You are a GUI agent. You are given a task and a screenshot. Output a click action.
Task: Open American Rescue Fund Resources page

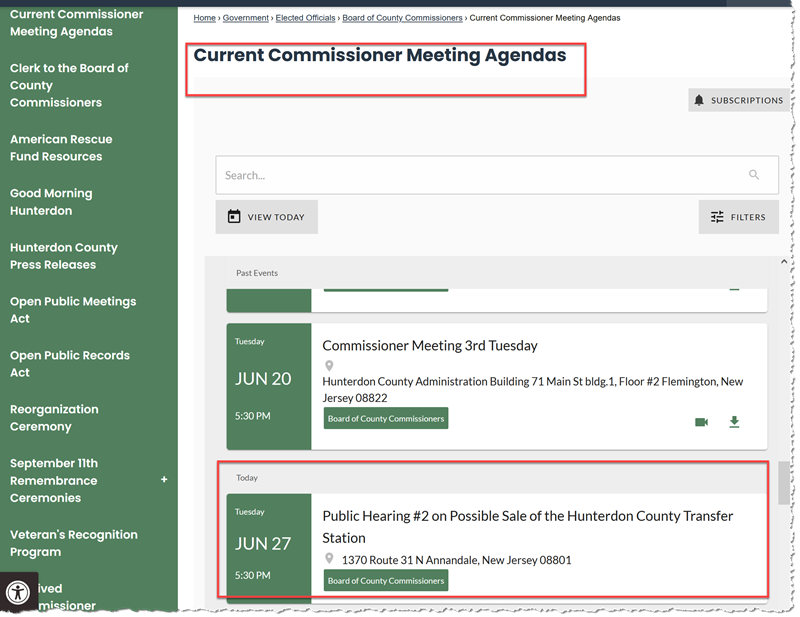(61, 148)
